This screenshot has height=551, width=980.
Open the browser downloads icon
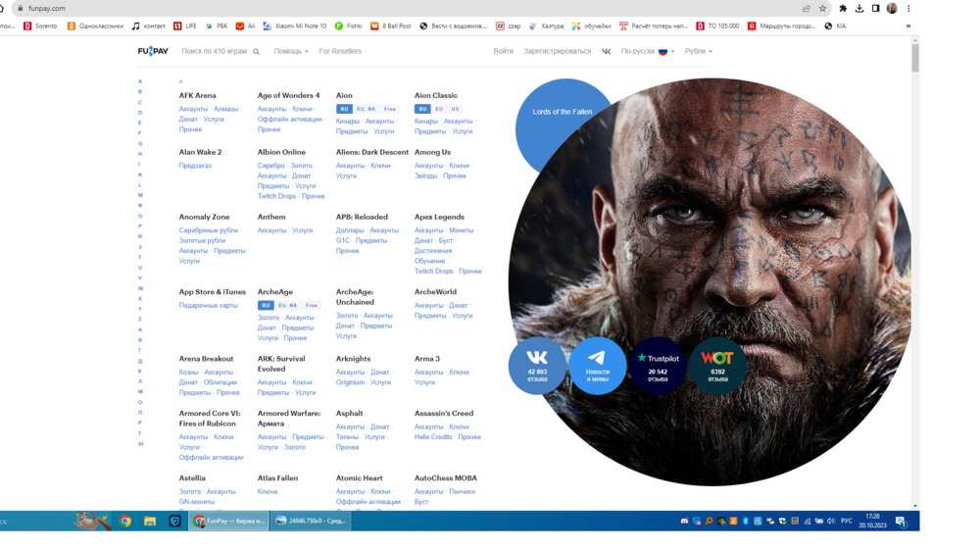pos(859,8)
